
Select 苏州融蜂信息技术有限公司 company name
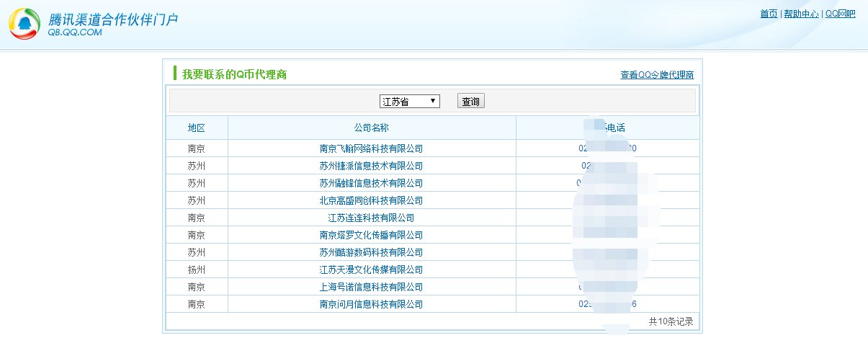[x=371, y=183]
